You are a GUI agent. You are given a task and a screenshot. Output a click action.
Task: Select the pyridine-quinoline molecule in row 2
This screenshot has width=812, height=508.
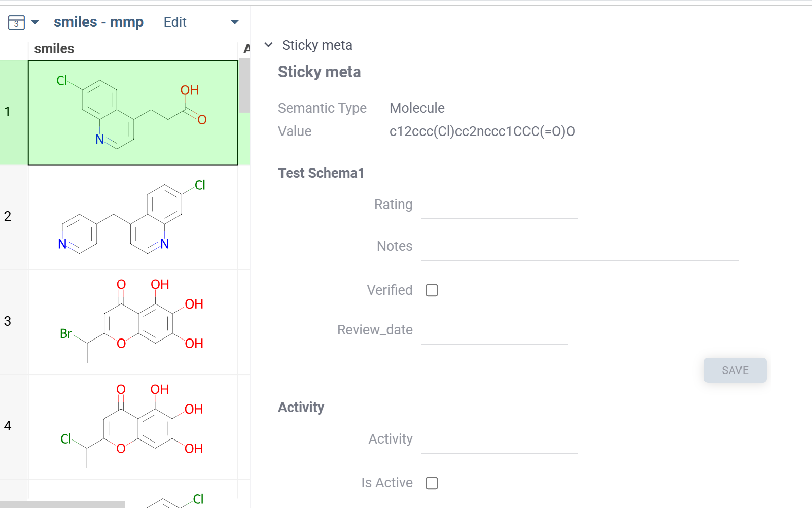[x=133, y=217]
